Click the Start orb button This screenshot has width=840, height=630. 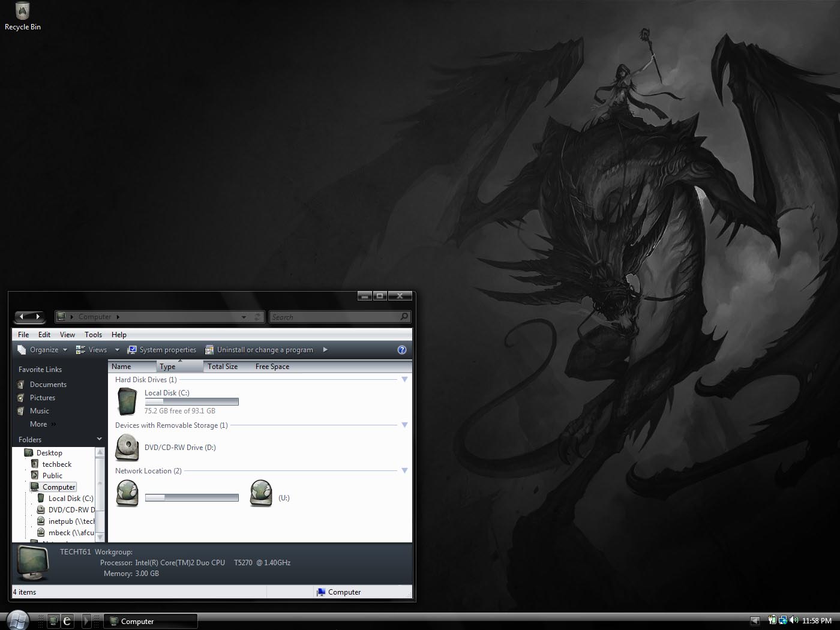click(x=18, y=620)
